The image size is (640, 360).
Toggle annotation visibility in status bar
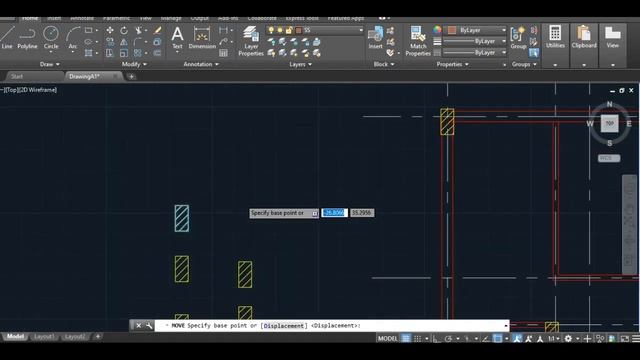tap(517, 338)
